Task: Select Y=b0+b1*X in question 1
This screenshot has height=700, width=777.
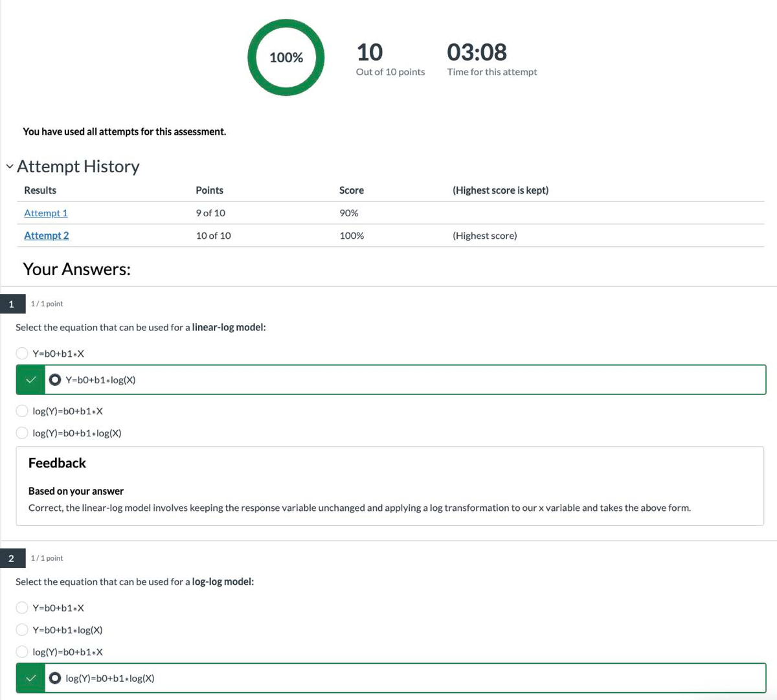Action: [x=22, y=354]
